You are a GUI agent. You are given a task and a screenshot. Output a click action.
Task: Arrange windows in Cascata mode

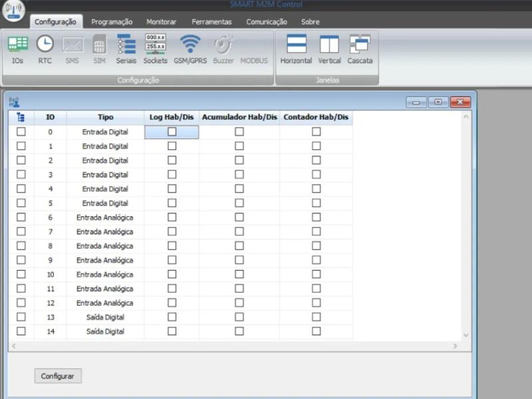(360, 49)
